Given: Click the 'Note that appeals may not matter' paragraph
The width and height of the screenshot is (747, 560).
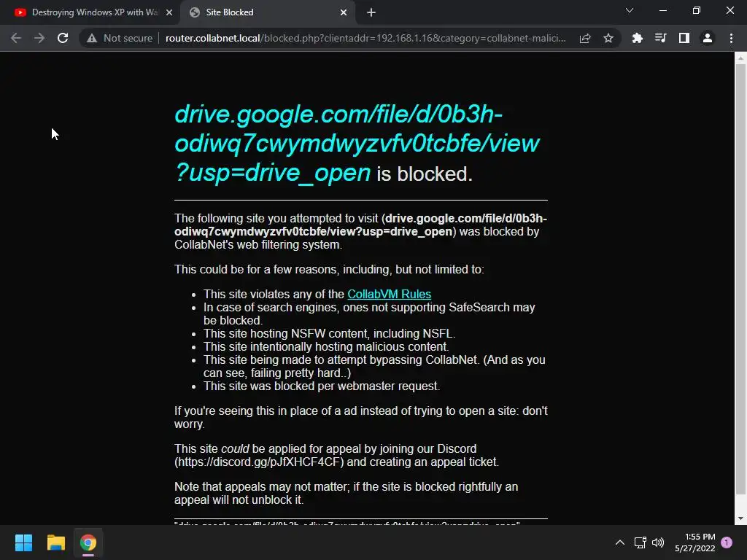Looking at the screenshot, I should [346, 494].
